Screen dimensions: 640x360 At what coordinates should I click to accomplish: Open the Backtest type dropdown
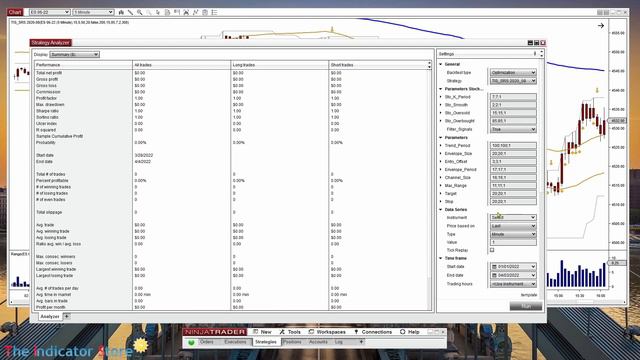[x=513, y=73]
